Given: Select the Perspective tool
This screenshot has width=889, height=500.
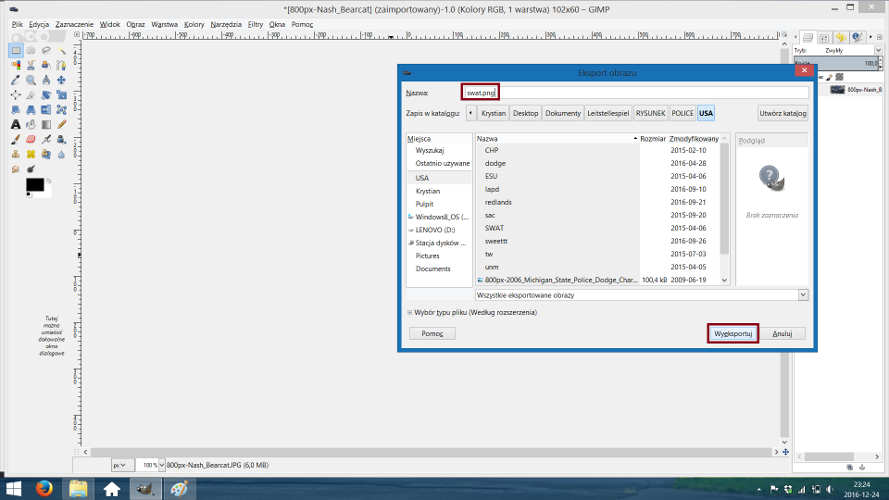Looking at the screenshot, I should [31, 109].
